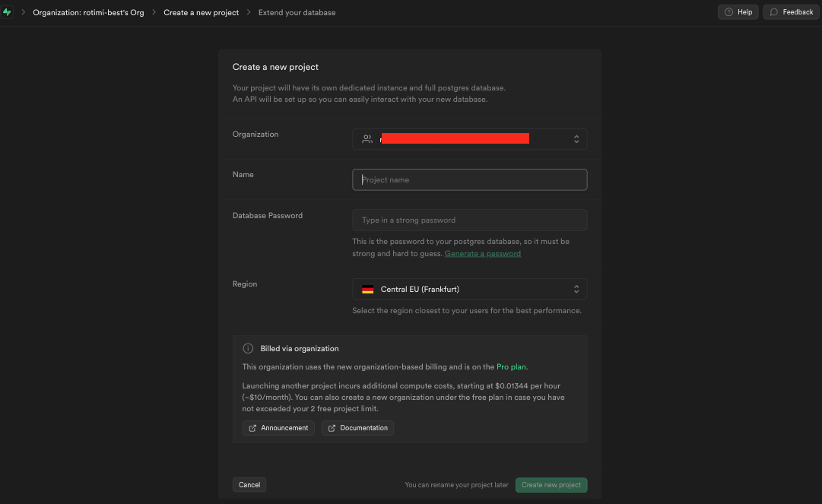This screenshot has width=822, height=504.
Task: Select the Extend your database breadcrumb
Action: 297,12
